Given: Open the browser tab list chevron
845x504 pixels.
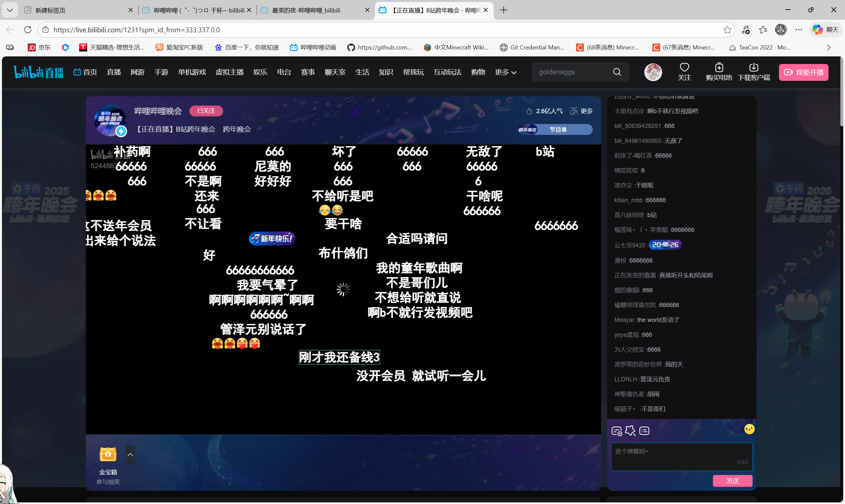Looking at the screenshot, I should click(10, 10).
